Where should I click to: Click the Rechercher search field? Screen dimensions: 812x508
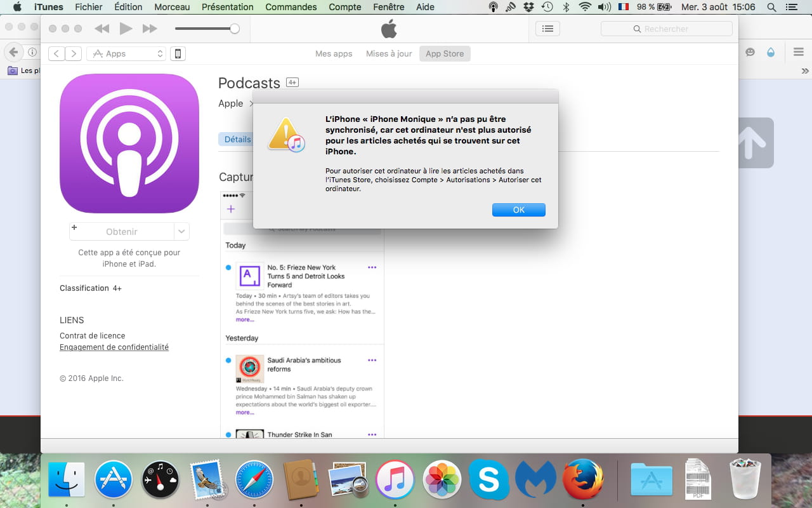pos(666,29)
